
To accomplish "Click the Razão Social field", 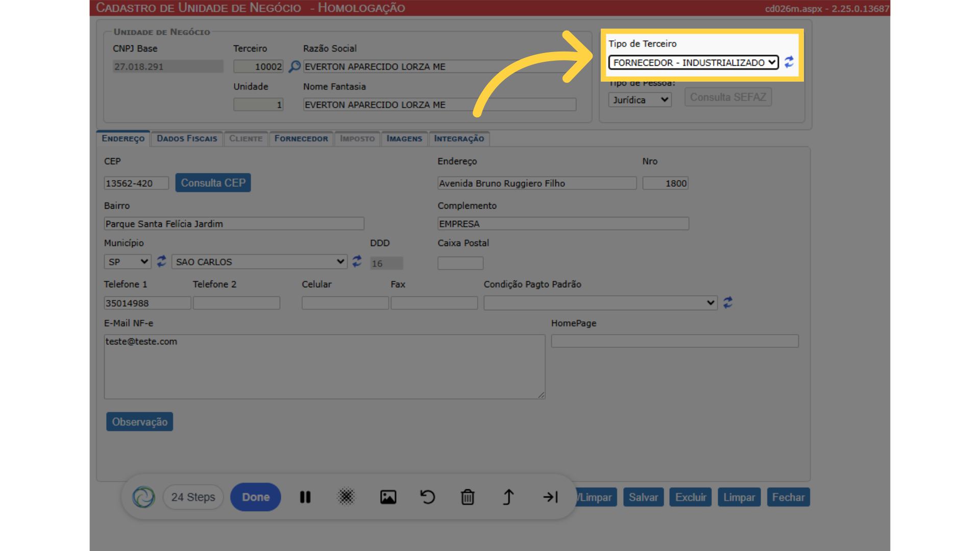I will [x=439, y=67].
